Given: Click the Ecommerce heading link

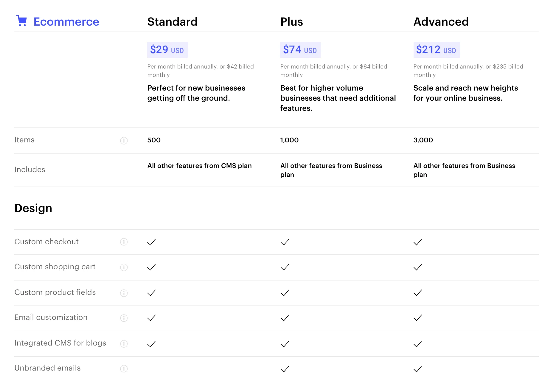Looking at the screenshot, I should click(66, 22).
